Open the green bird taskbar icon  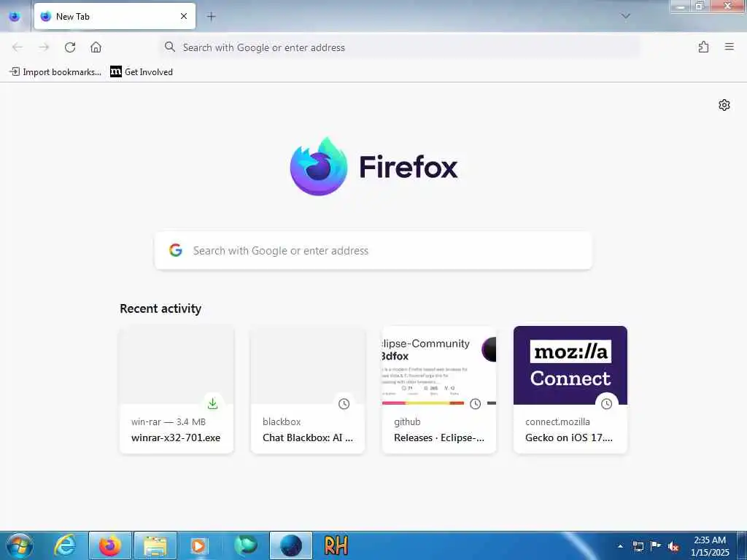pyautogui.click(x=245, y=545)
